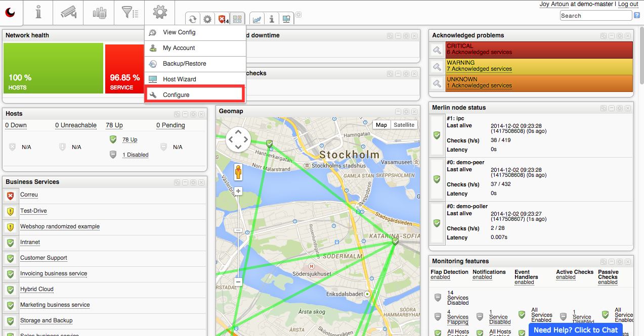
Task: Open the large info menu in main navigation
Action: tap(38, 13)
